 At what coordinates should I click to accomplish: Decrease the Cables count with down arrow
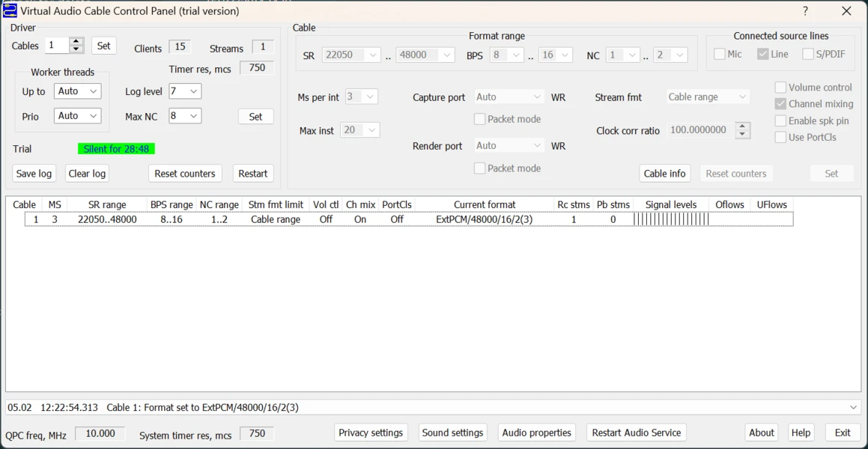(x=77, y=49)
